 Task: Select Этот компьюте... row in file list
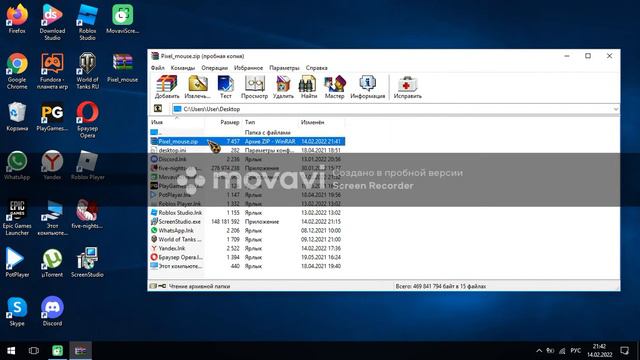(247, 266)
